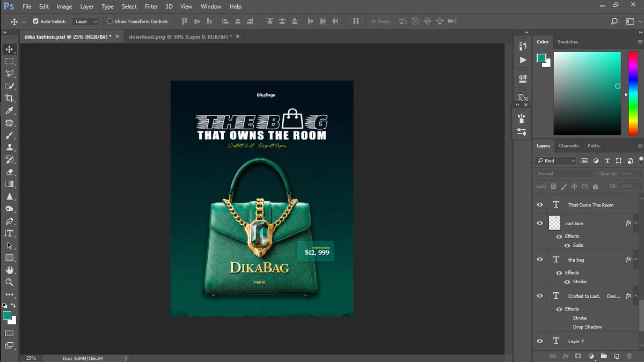Image resolution: width=644 pixels, height=362 pixels.
Task: Enable Show Transform Controls checkbox
Action: click(110, 21)
